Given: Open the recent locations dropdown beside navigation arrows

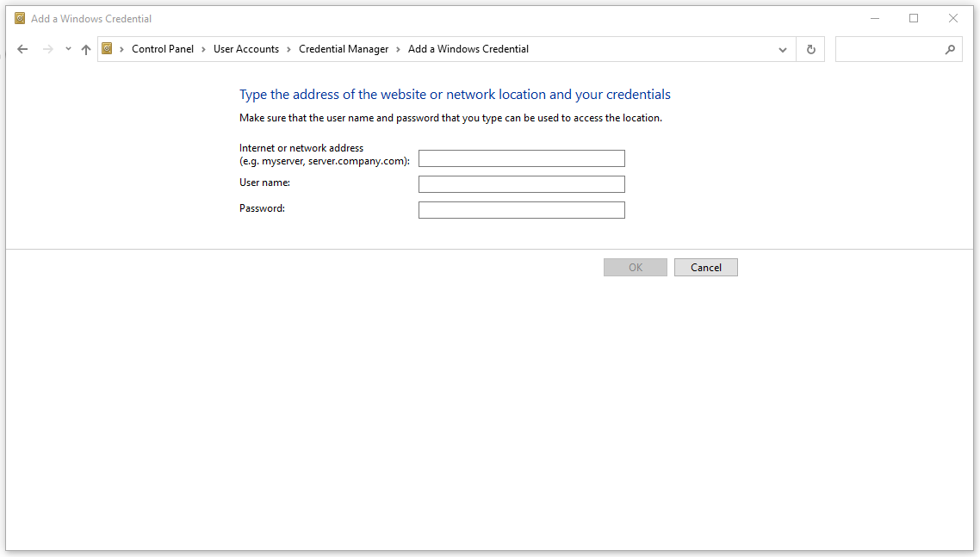Looking at the screenshot, I should (67, 49).
